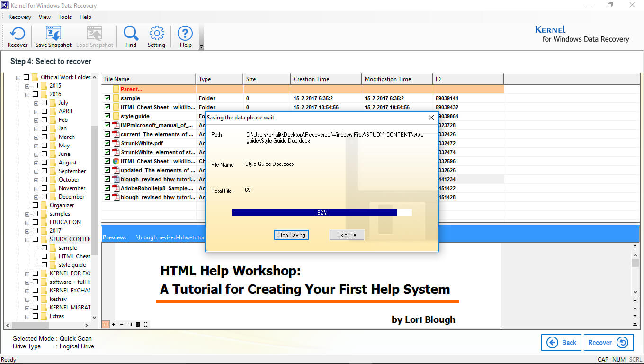
Task: Click the 92% progress bar
Action: (322, 212)
